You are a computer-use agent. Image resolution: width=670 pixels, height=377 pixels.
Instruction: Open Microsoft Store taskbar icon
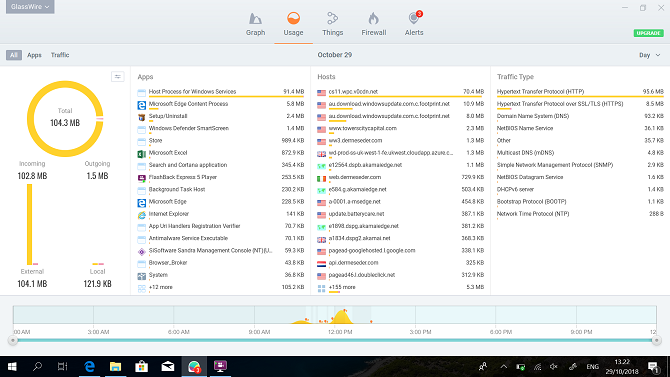pos(141,366)
